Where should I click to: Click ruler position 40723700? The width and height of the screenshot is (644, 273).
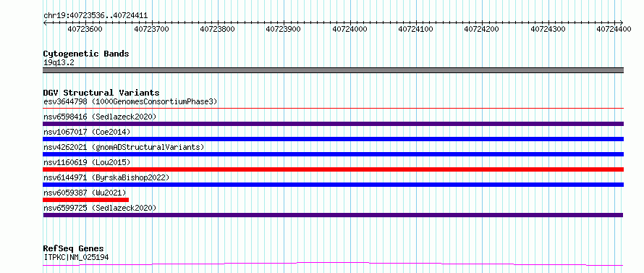coord(152,29)
